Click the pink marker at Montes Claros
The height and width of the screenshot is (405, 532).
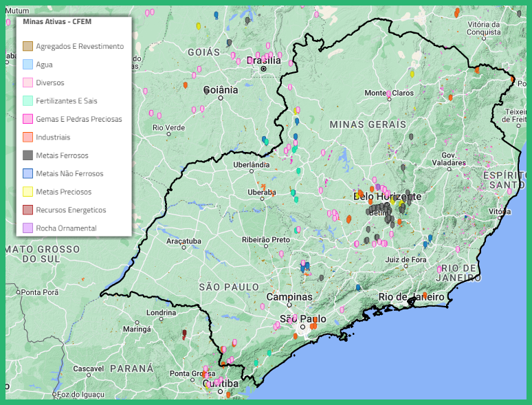click(x=389, y=94)
